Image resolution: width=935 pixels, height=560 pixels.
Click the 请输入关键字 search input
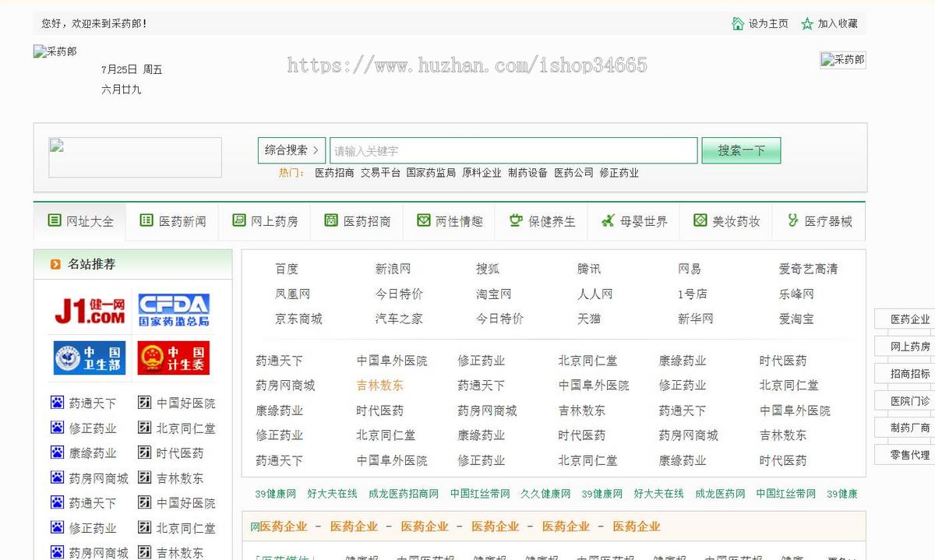pyautogui.click(x=513, y=150)
